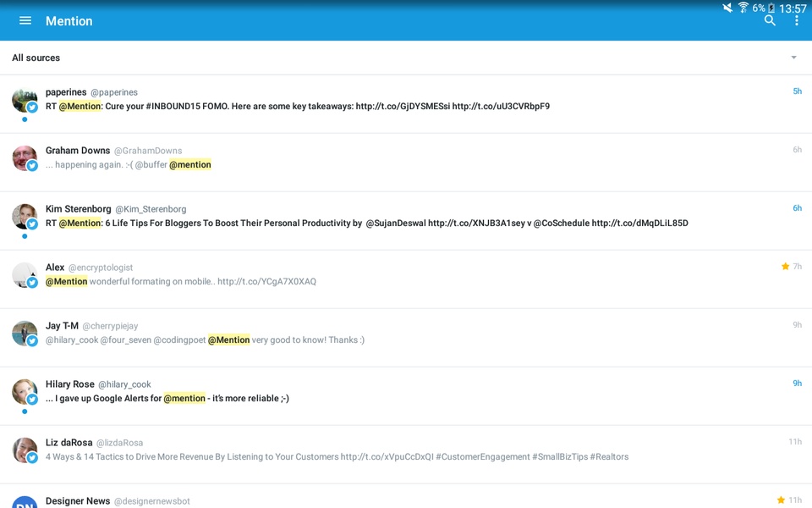
Task: Click the Mention app title
Action: coord(69,20)
